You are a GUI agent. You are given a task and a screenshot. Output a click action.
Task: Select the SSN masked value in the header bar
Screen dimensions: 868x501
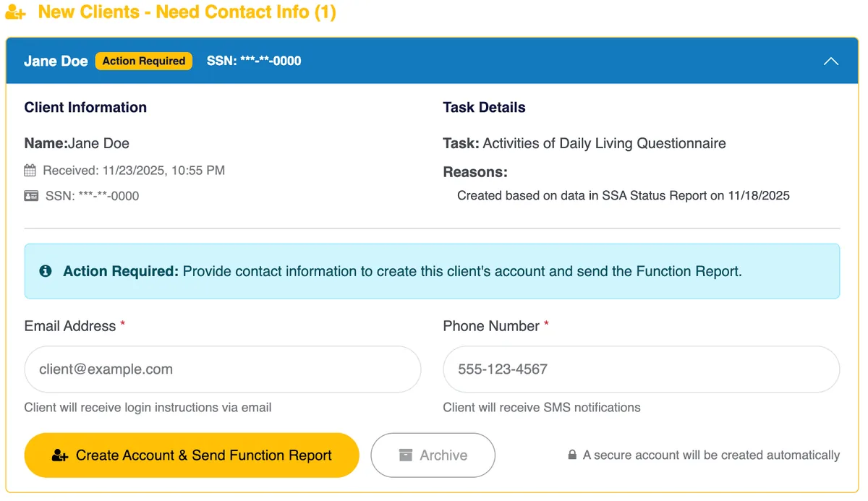[x=254, y=61]
